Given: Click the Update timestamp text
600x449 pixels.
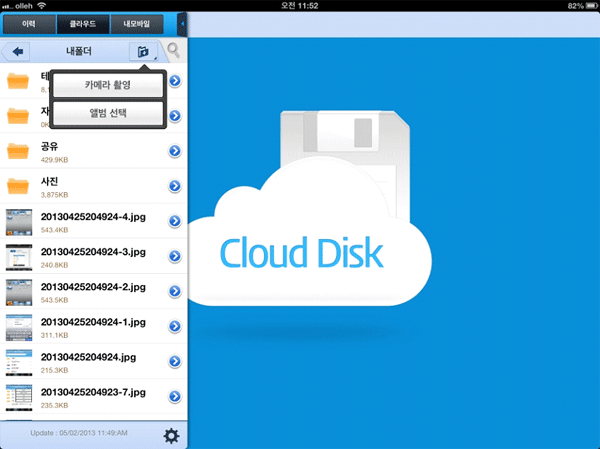Looking at the screenshot, I should pyautogui.click(x=79, y=433).
